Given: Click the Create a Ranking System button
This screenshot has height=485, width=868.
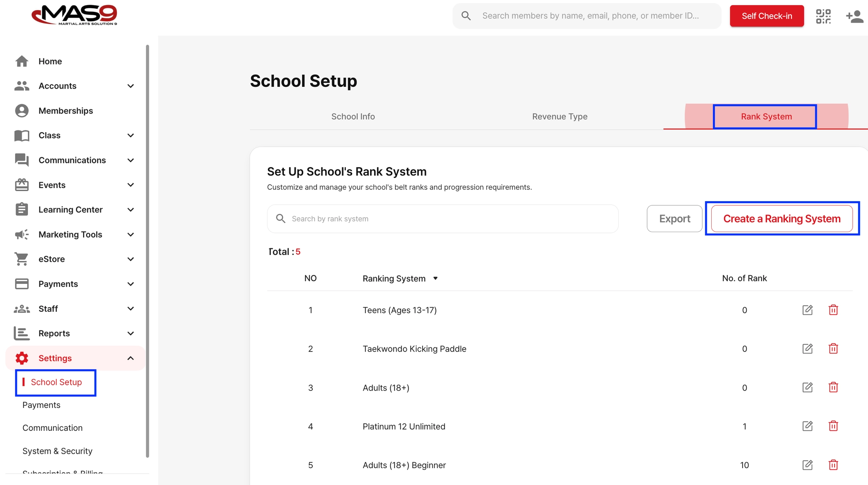Looking at the screenshot, I should pos(782,219).
